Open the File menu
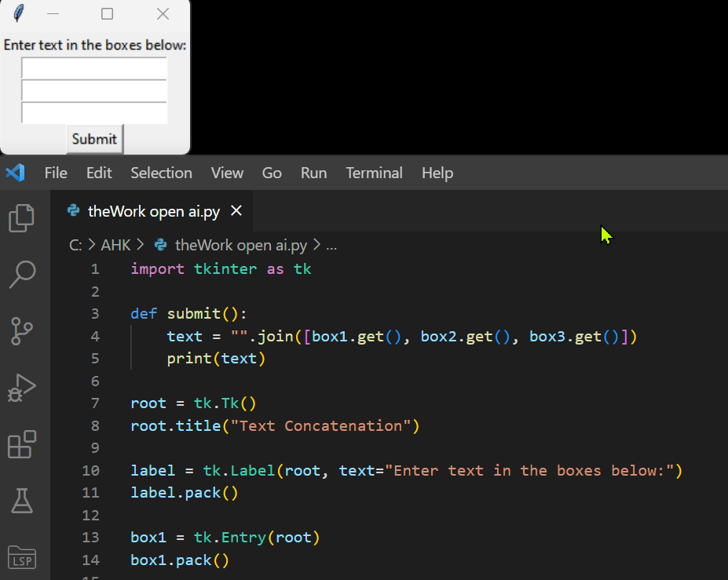 (x=56, y=173)
